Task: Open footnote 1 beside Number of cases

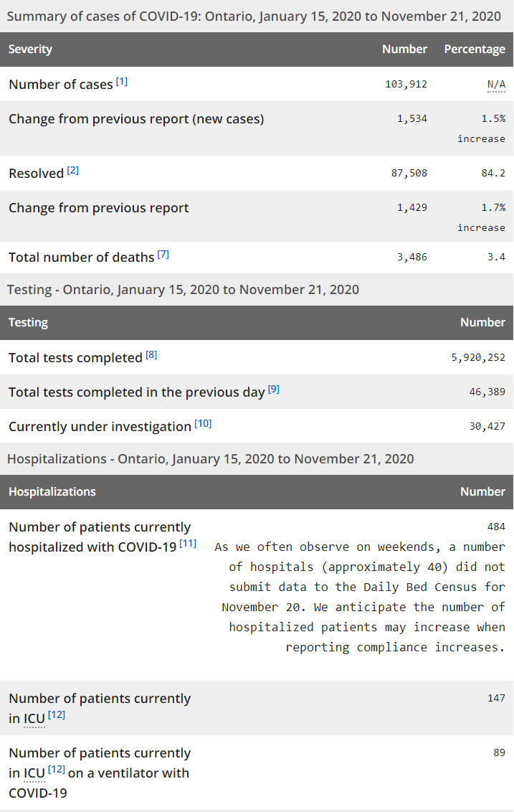Action: coord(122,82)
